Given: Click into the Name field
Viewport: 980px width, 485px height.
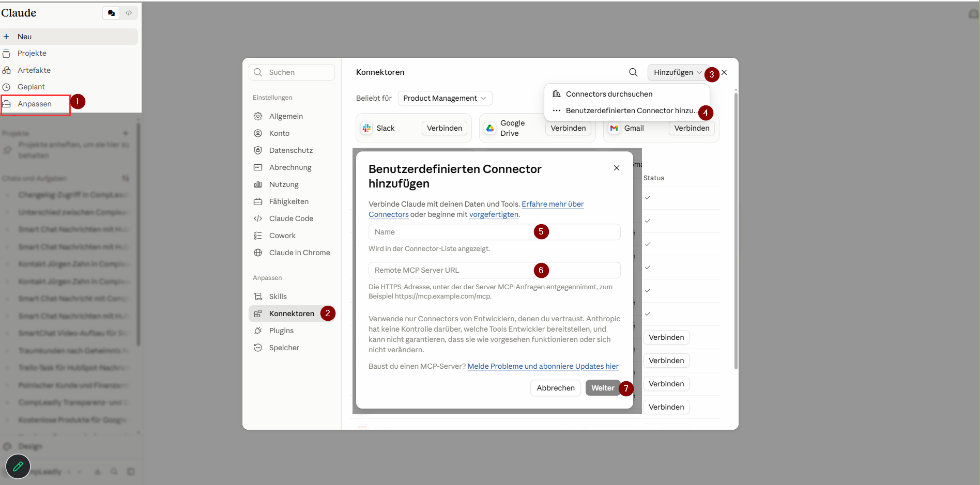Looking at the screenshot, I should [494, 232].
